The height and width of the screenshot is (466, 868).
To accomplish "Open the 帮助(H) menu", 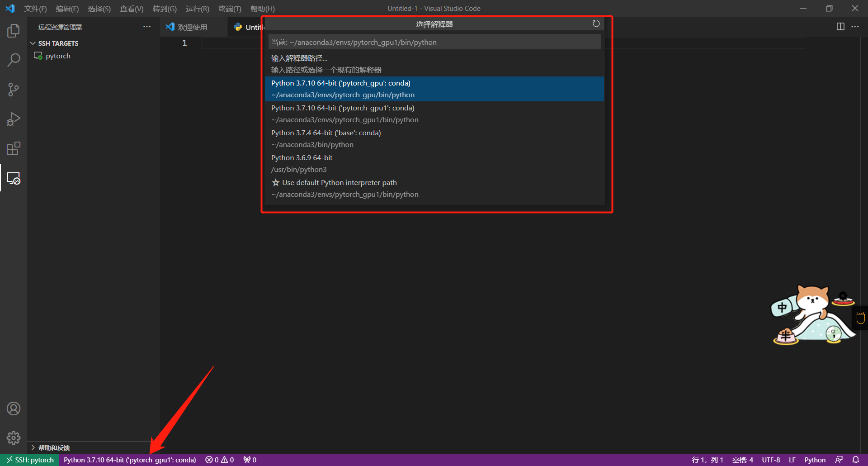I will 263,9.
